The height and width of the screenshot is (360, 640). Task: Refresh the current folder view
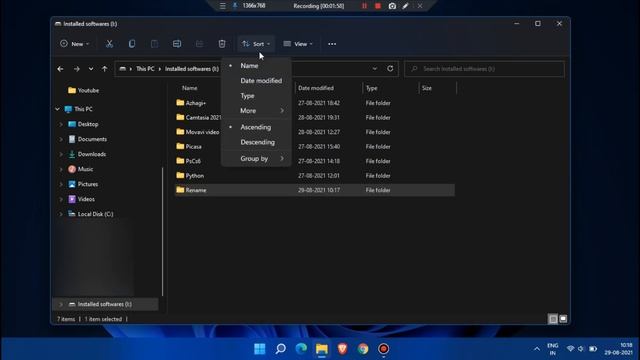tap(390, 69)
